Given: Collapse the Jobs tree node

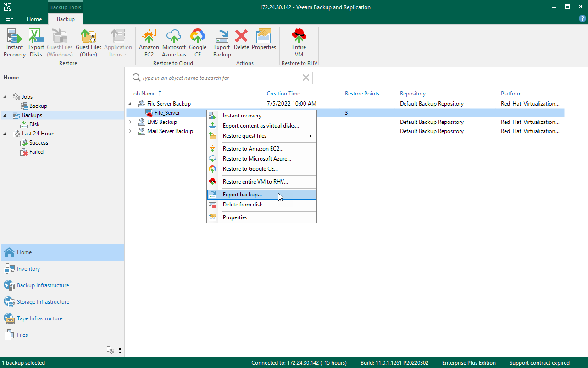Looking at the screenshot, I should 6,97.
